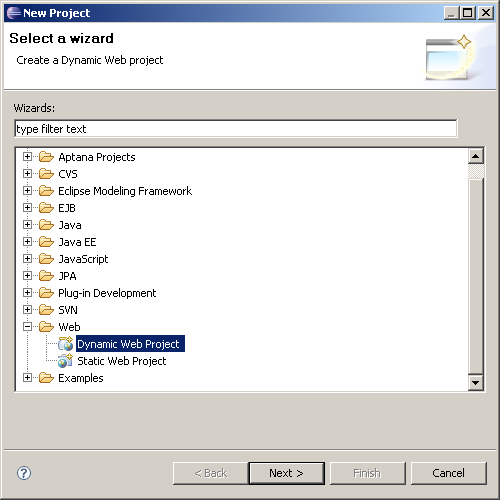500x500 pixels.
Task: Click the Next > button
Action: [x=286, y=473]
